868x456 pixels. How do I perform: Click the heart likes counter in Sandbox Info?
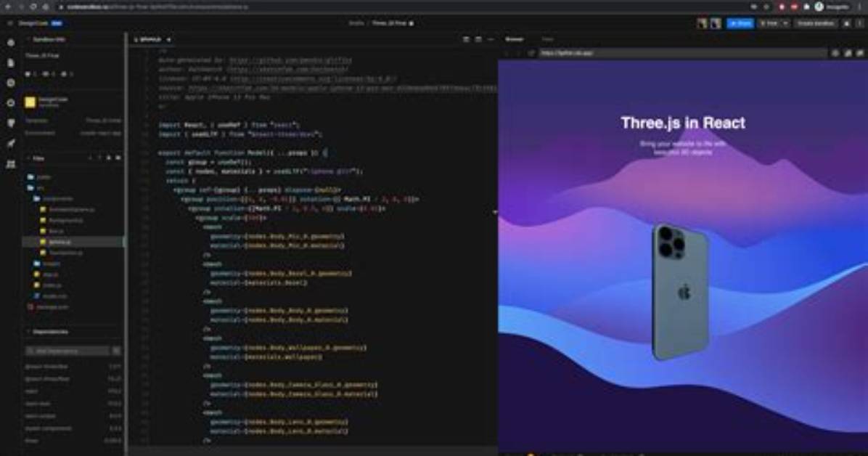[x=30, y=73]
